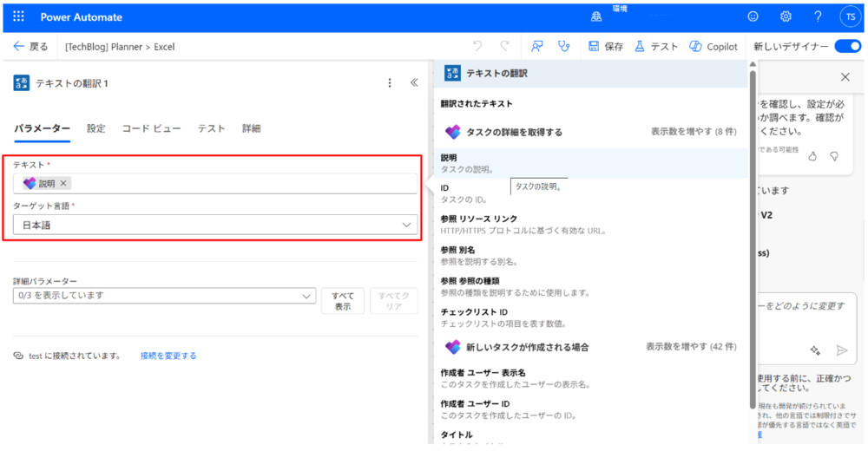The image size is (868, 451).
Task: Run テスト from the toolbar
Action: [x=656, y=47]
